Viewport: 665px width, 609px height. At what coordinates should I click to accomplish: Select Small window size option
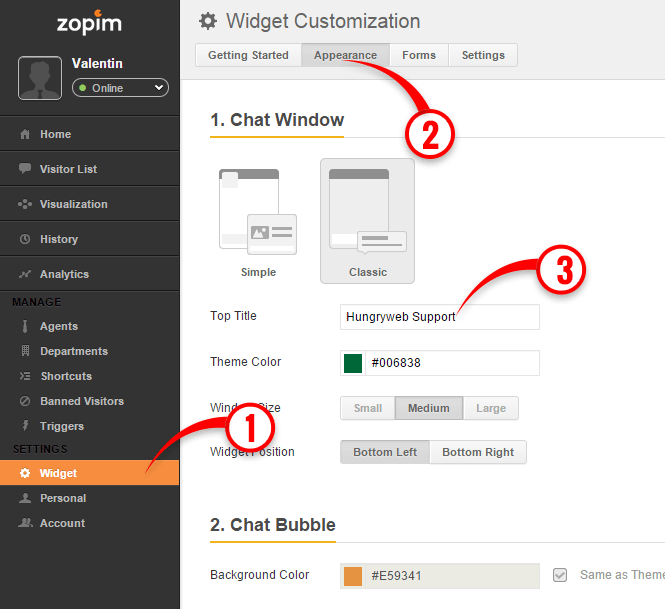click(367, 408)
